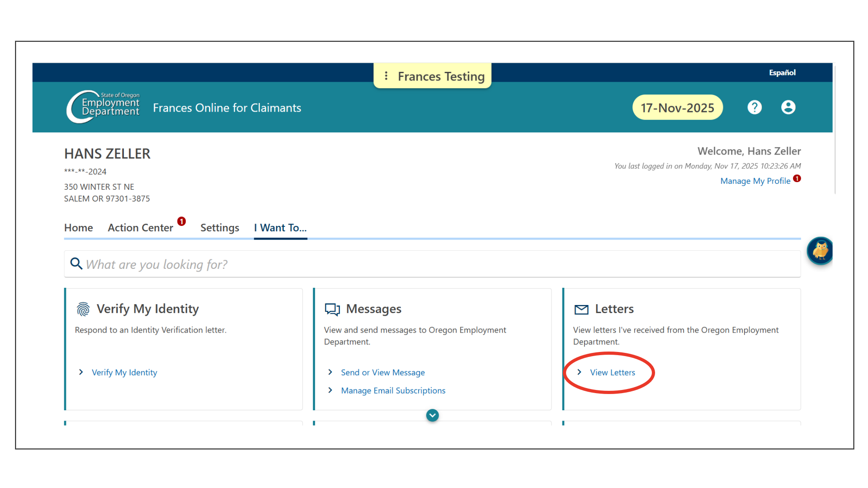Open Manage My Profile link
Viewport: 868px width, 488px height.
[755, 181]
